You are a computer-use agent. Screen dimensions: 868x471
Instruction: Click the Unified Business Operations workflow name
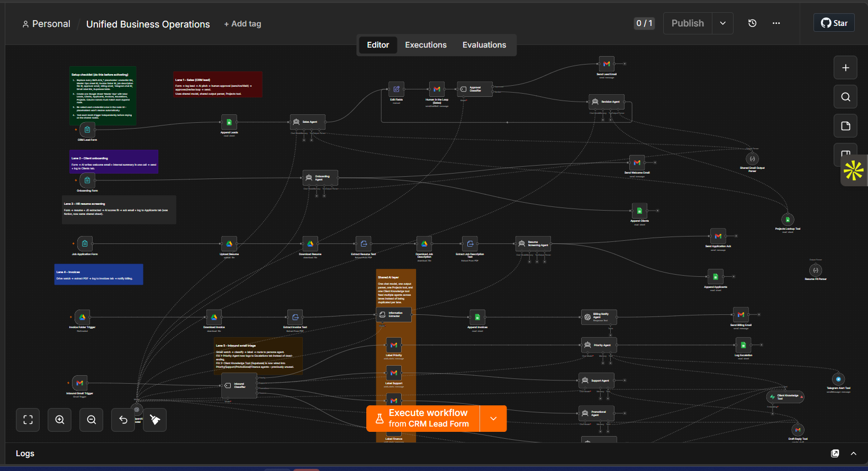pyautogui.click(x=148, y=24)
